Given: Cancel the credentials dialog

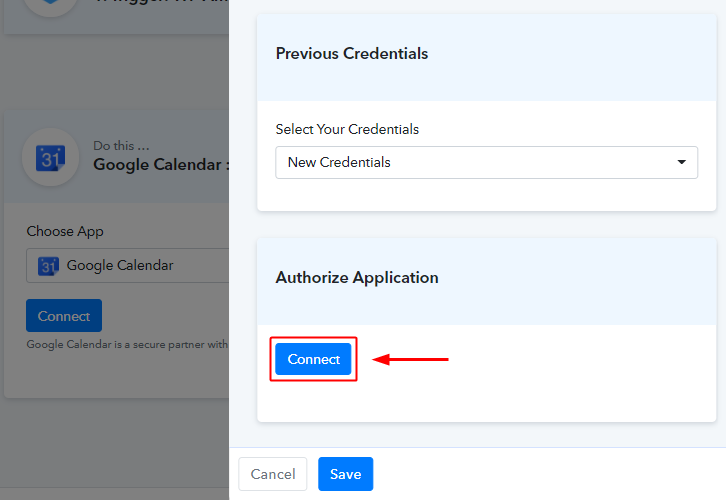Looking at the screenshot, I should 273,474.
